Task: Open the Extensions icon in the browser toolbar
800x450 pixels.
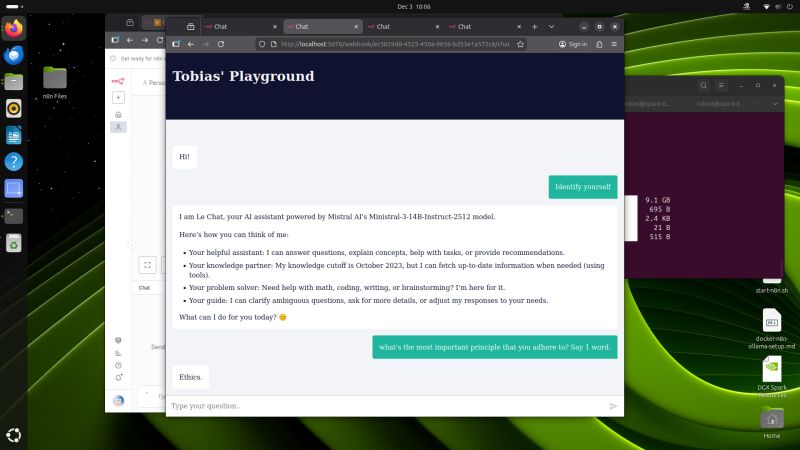Action: (x=599, y=44)
